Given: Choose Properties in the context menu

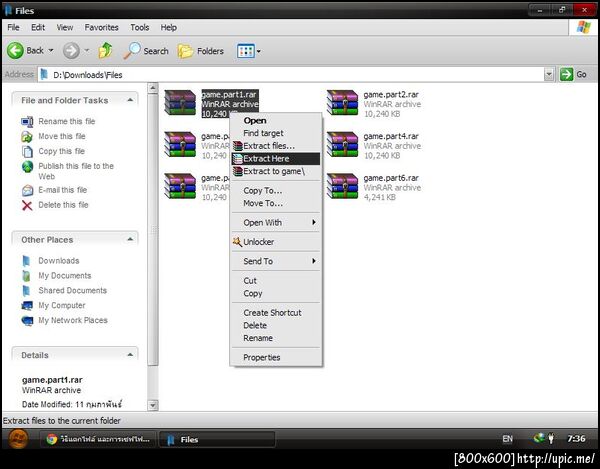Looking at the screenshot, I should 276,357.
